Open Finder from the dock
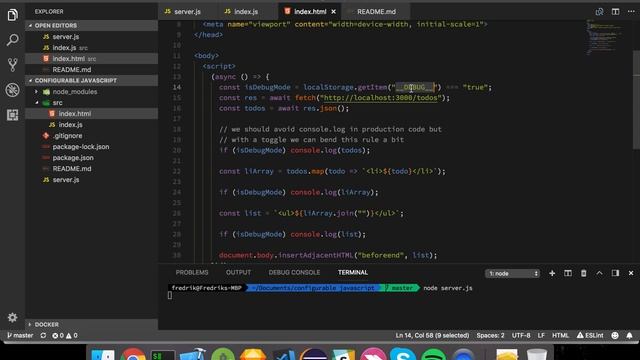This screenshot has width=640, height=360. (102, 354)
